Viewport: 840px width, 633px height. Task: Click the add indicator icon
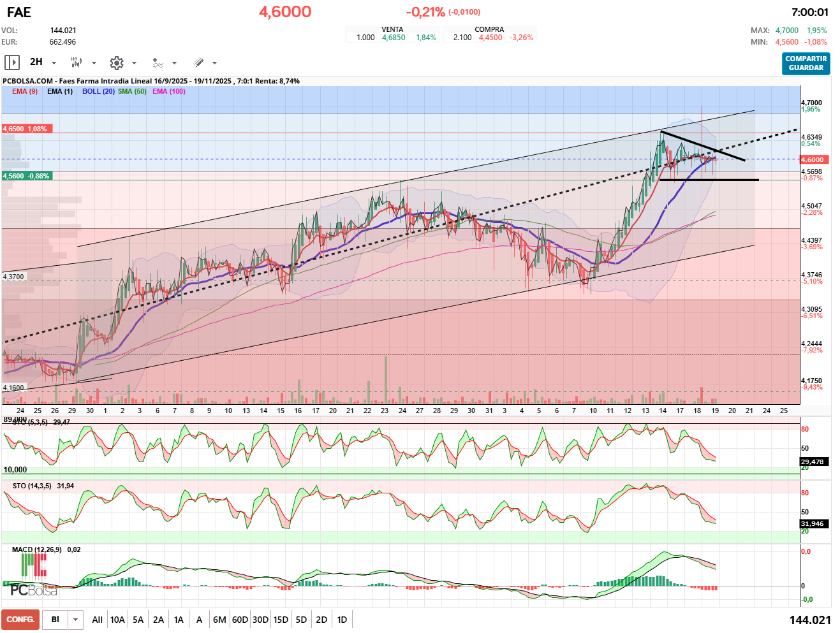158,62
